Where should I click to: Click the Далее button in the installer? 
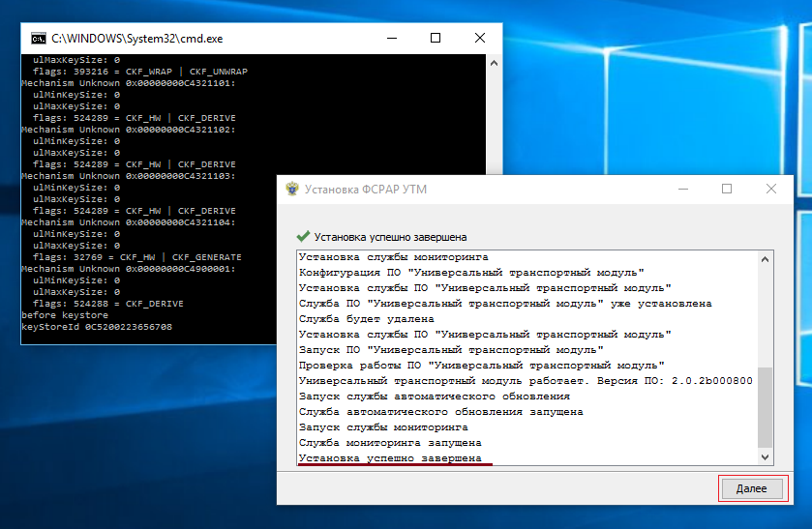751,488
